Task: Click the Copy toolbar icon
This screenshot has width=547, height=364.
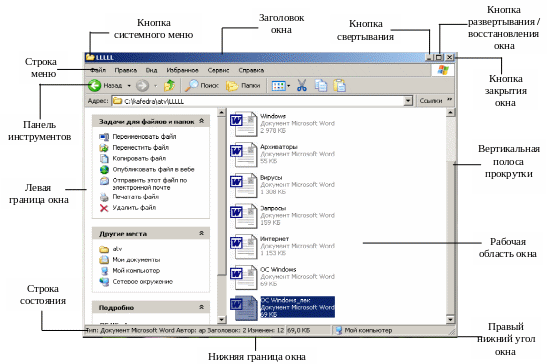Action: pyautogui.click(x=321, y=86)
